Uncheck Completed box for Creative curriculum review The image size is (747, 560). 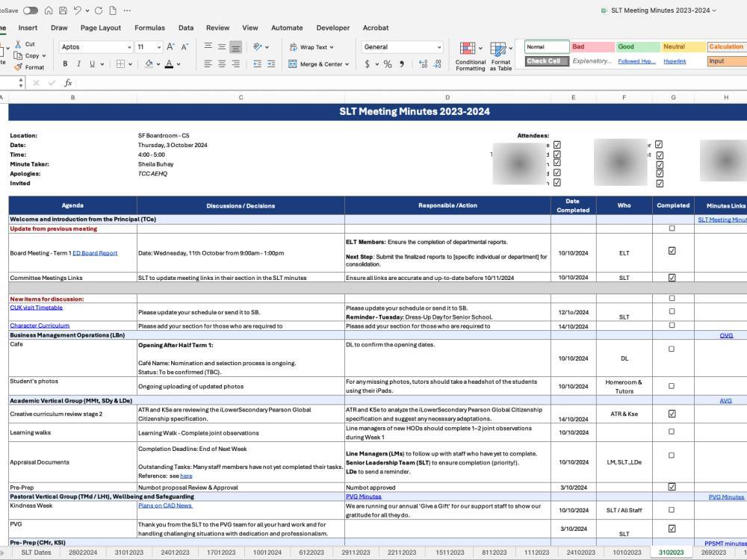point(672,414)
